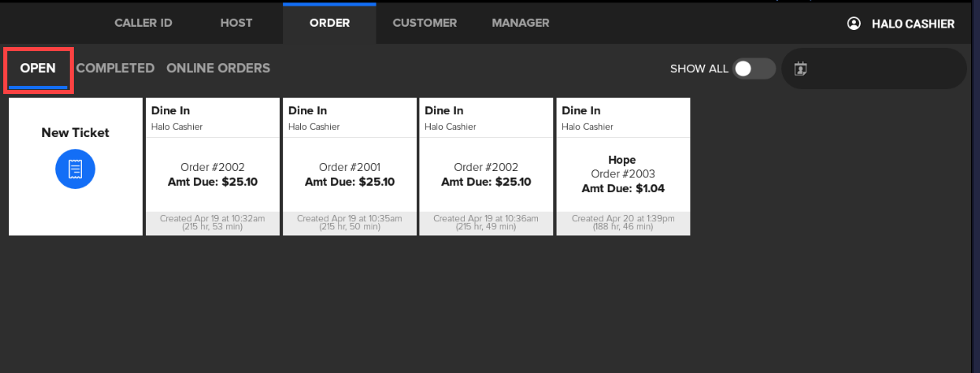This screenshot has height=373, width=980.
Task: Click the Created Apr 20 at 1:39pm footer
Action: (623, 223)
